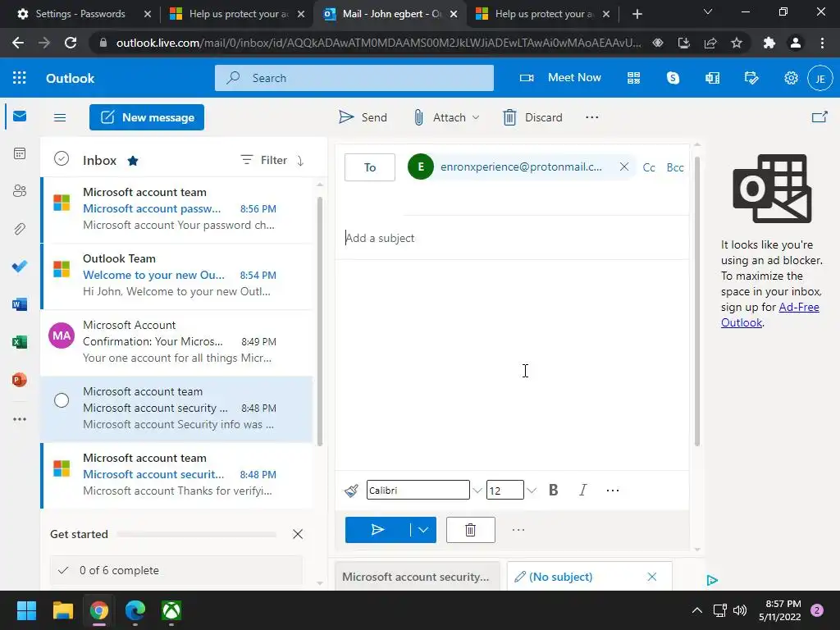This screenshot has width=840, height=630.
Task: Discard the draft from top toolbar
Action: coord(532,117)
